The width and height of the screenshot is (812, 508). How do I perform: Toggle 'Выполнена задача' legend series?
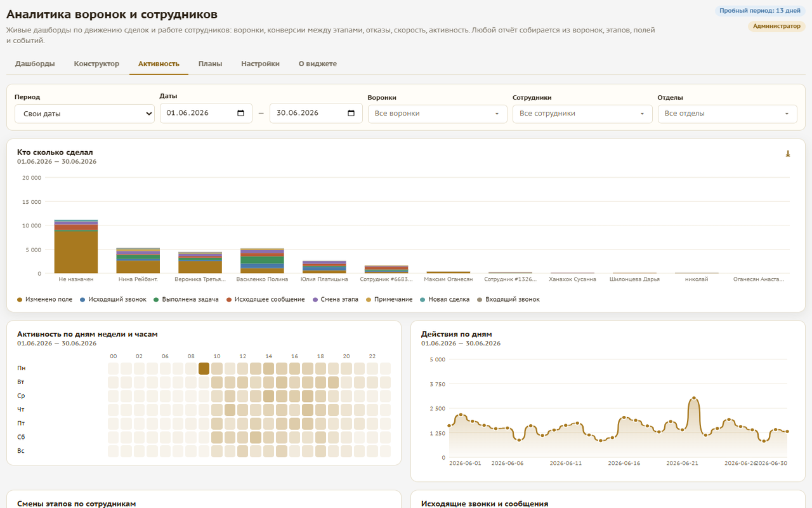click(186, 299)
